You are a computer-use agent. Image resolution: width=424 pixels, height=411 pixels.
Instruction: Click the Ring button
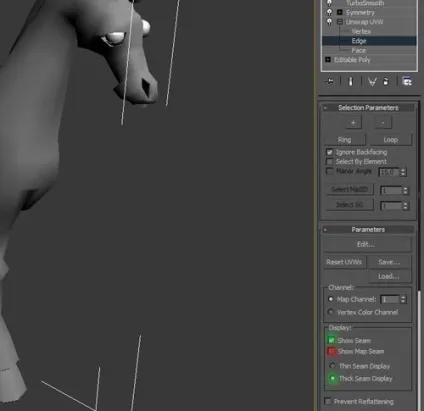[x=344, y=140]
